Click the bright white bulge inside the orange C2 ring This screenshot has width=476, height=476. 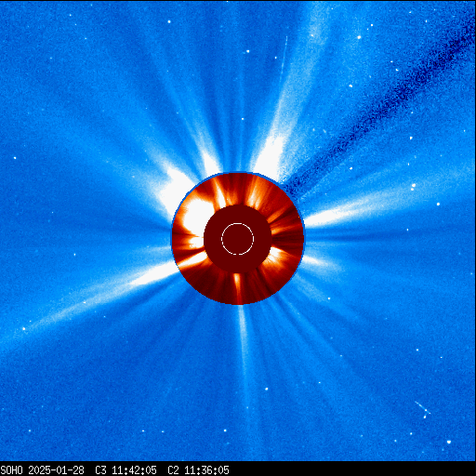(196, 216)
